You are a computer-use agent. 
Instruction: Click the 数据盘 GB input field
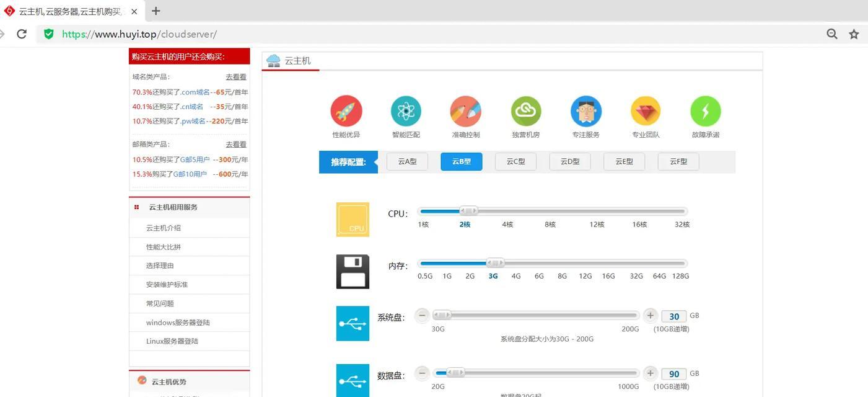click(x=674, y=374)
